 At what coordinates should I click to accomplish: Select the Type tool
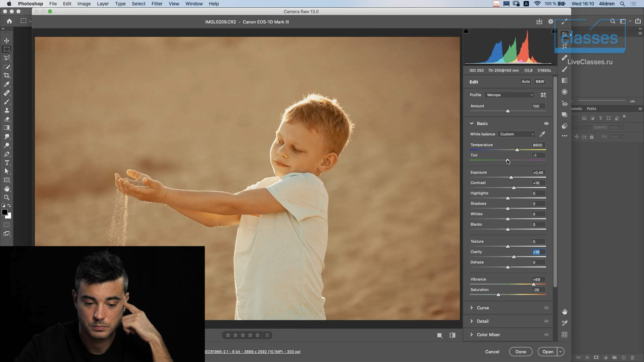click(7, 163)
